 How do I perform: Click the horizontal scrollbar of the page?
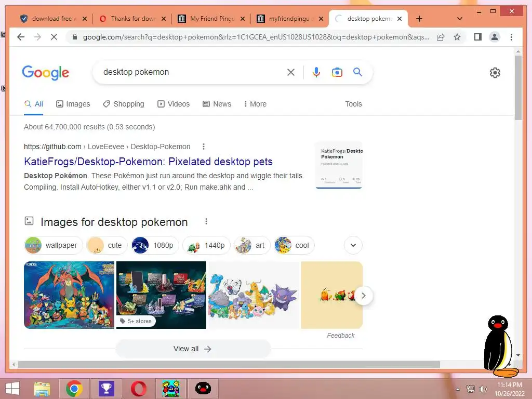click(229, 364)
